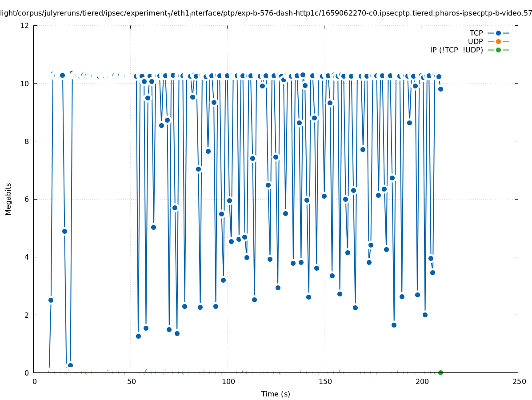532x400 pixels.
Task: Click the final TCP data point near 9.8 megabits
Action: click(440, 89)
